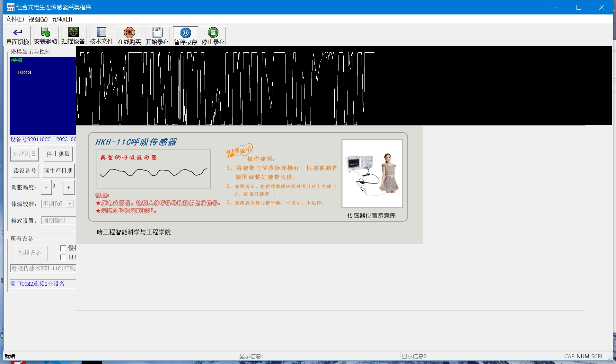Expand the 体温较准 dropdown arrow

click(x=70, y=204)
